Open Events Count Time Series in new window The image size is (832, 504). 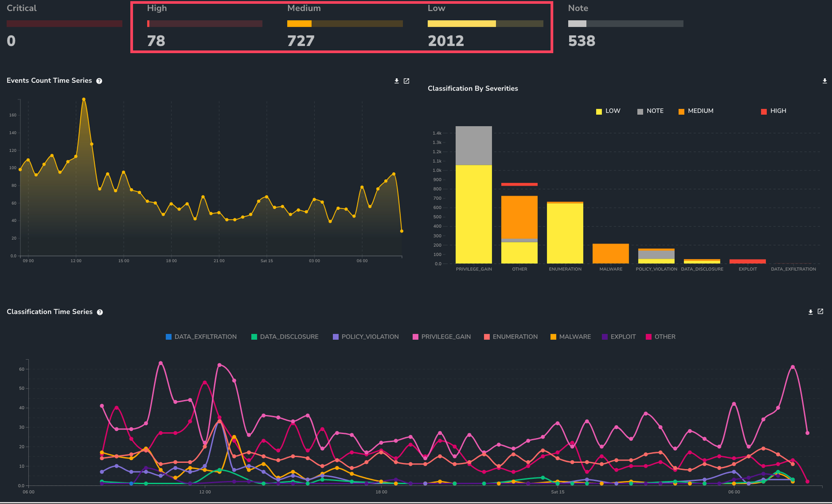click(x=406, y=81)
